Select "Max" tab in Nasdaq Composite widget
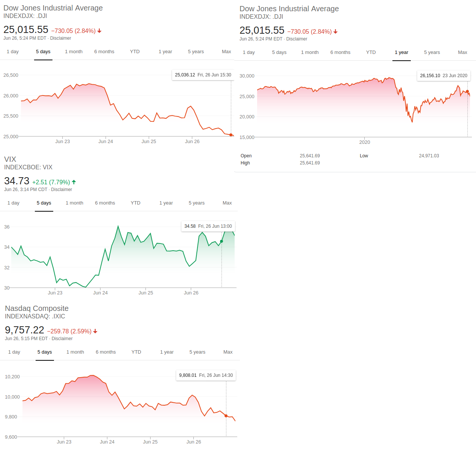476x451 pixels. click(x=228, y=352)
